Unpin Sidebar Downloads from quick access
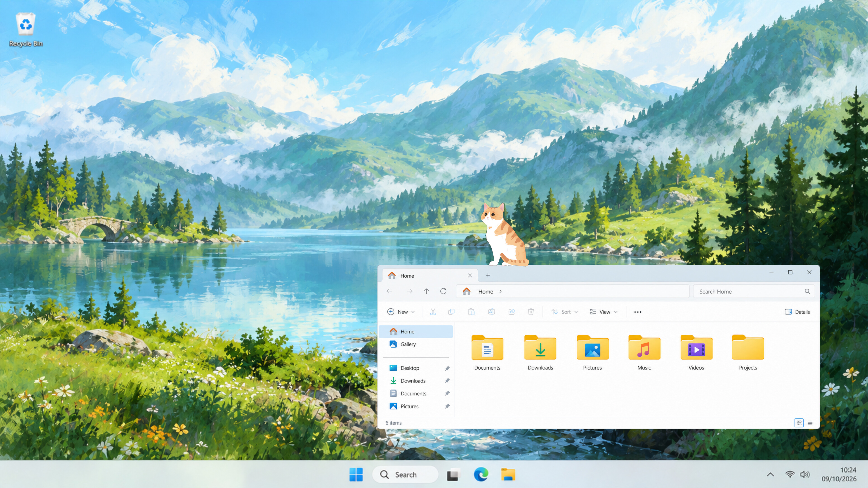The height and width of the screenshot is (488, 868). (447, 380)
